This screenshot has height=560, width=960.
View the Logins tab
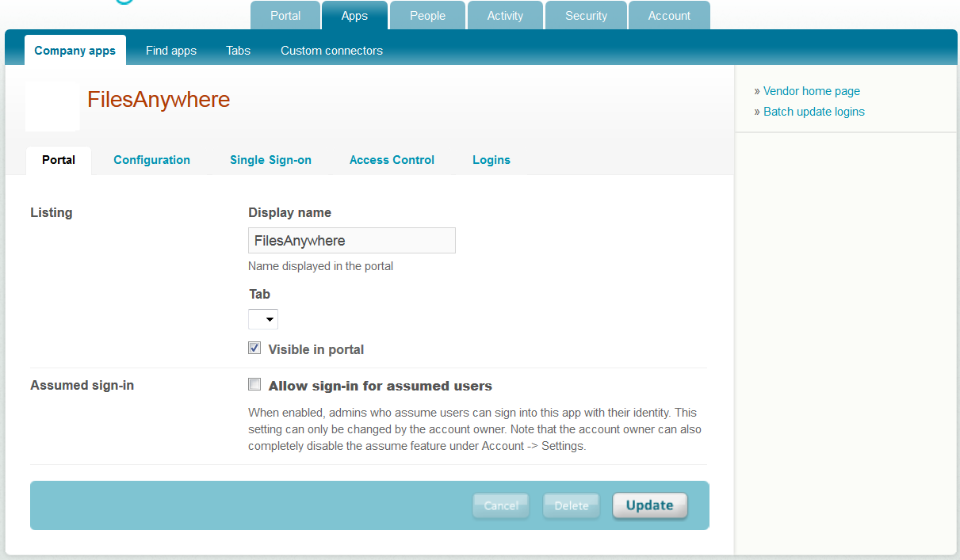click(x=491, y=160)
